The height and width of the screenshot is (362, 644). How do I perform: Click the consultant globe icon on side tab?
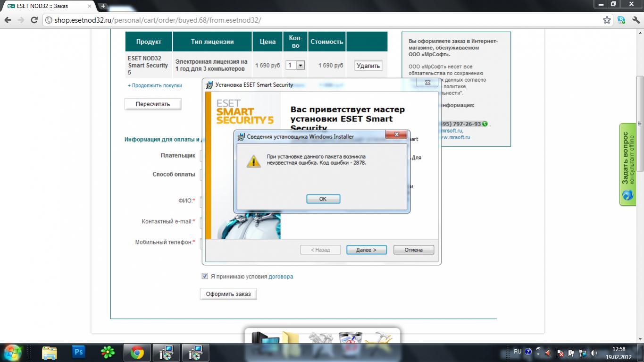click(x=628, y=195)
